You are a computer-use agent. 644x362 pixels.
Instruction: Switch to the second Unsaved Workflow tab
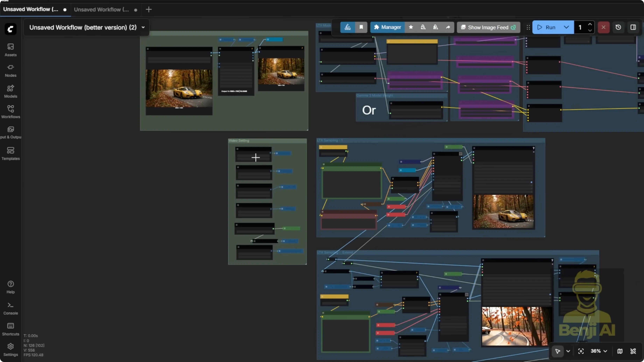(101, 9)
